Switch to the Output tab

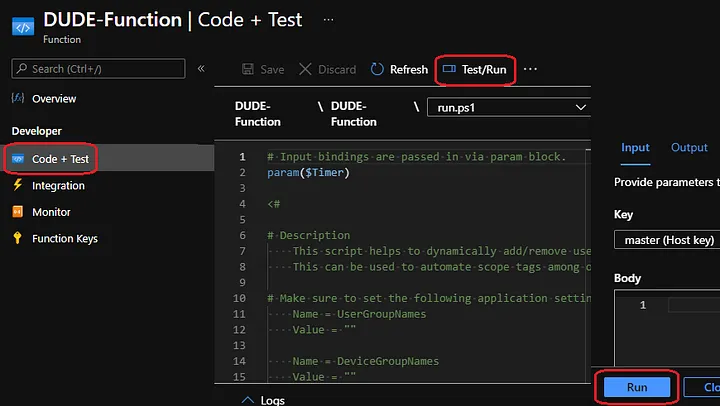689,148
